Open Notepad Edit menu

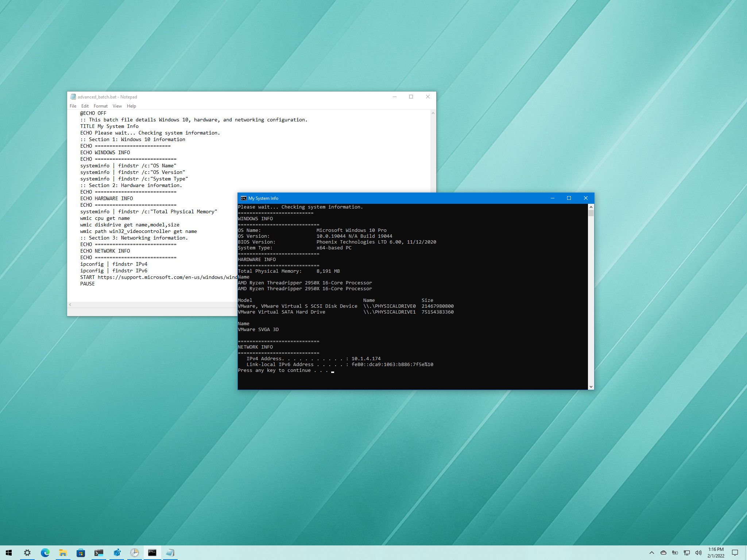[x=85, y=106]
